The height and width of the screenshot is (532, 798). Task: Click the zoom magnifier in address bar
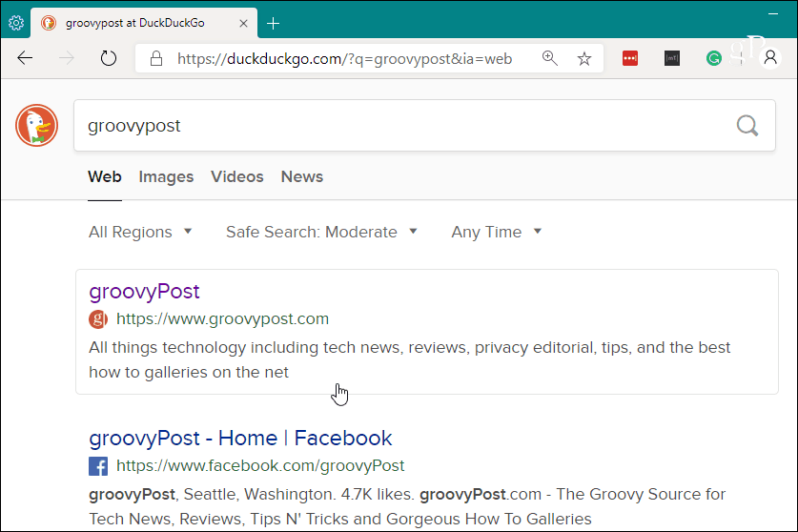(550, 58)
